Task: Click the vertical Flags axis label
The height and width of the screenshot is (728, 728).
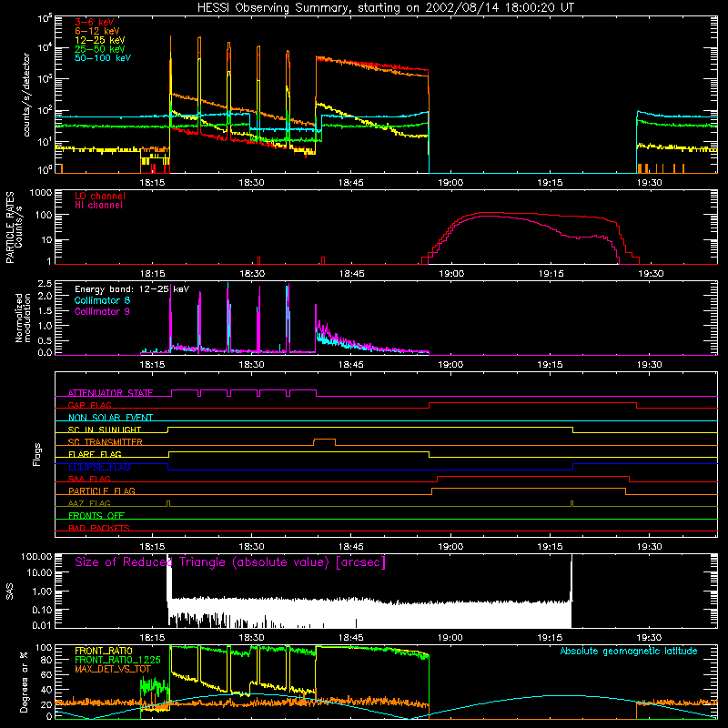Action: [37, 454]
